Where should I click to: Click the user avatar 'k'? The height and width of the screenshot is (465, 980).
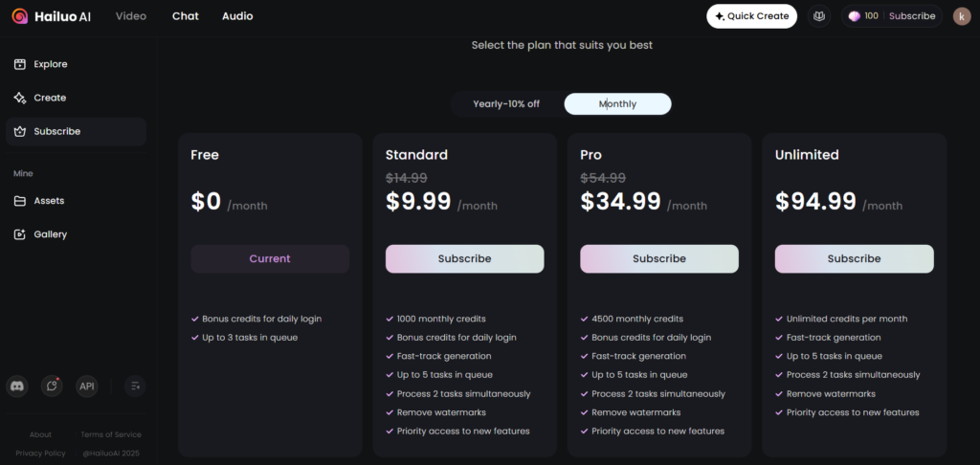(962, 16)
